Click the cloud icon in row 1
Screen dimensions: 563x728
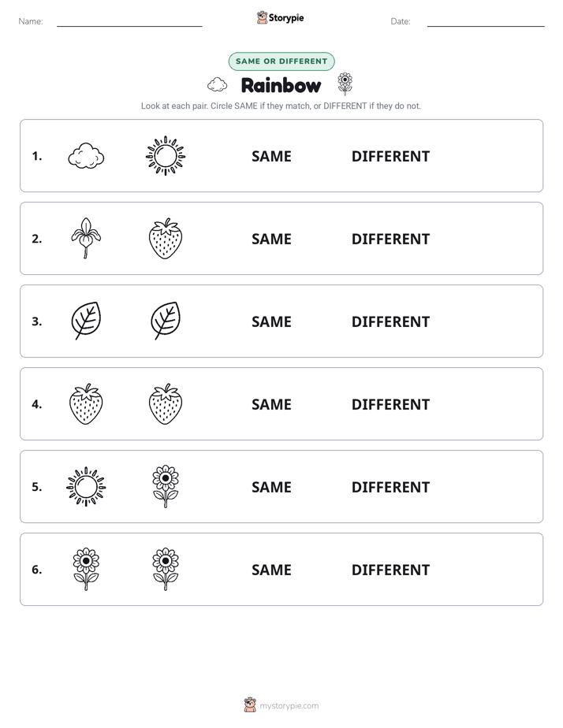[86, 156]
